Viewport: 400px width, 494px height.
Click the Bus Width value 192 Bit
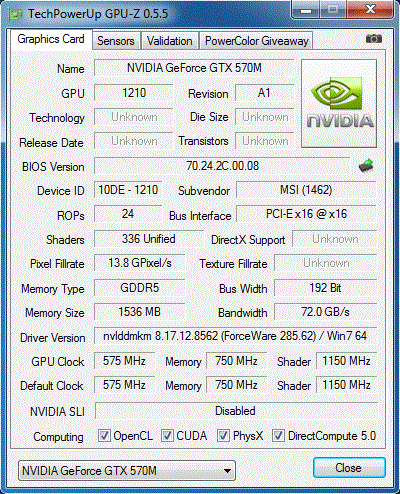click(x=325, y=288)
